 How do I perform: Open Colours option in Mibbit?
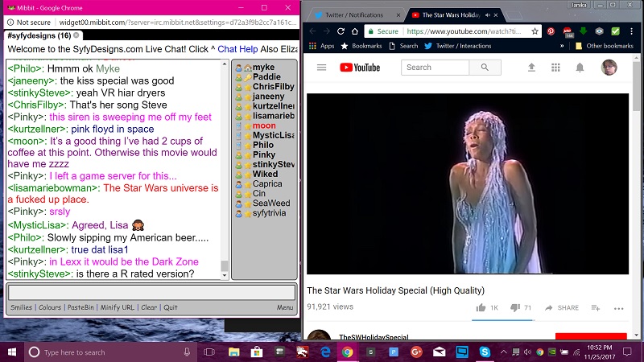[x=50, y=307]
